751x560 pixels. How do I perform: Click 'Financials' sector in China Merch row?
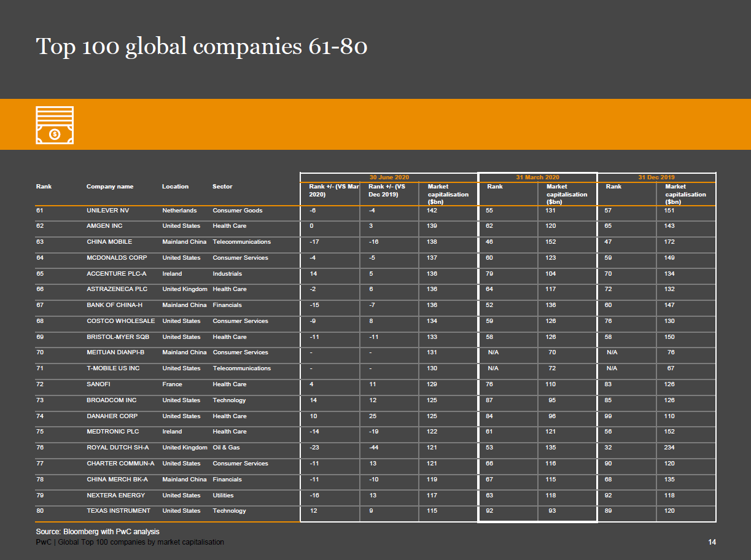click(x=227, y=480)
